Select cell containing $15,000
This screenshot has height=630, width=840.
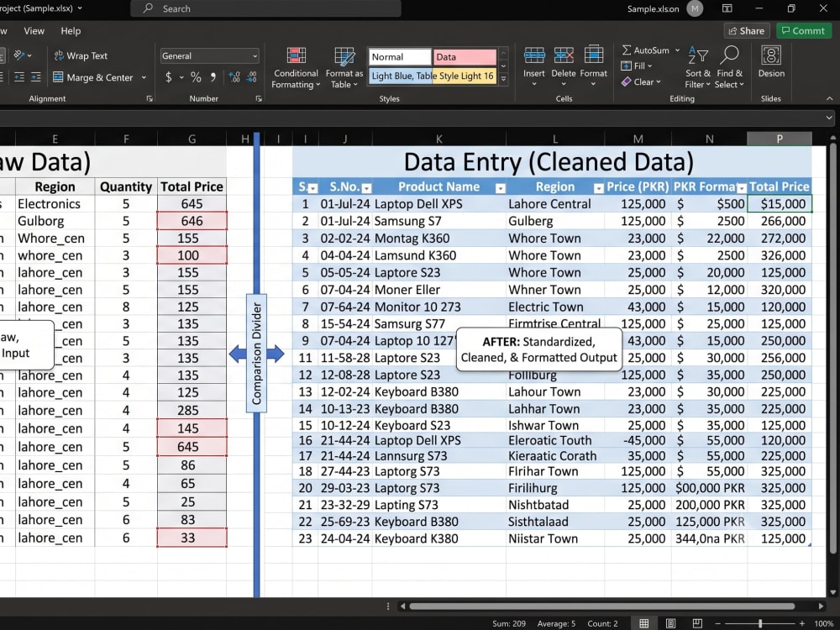click(x=779, y=203)
